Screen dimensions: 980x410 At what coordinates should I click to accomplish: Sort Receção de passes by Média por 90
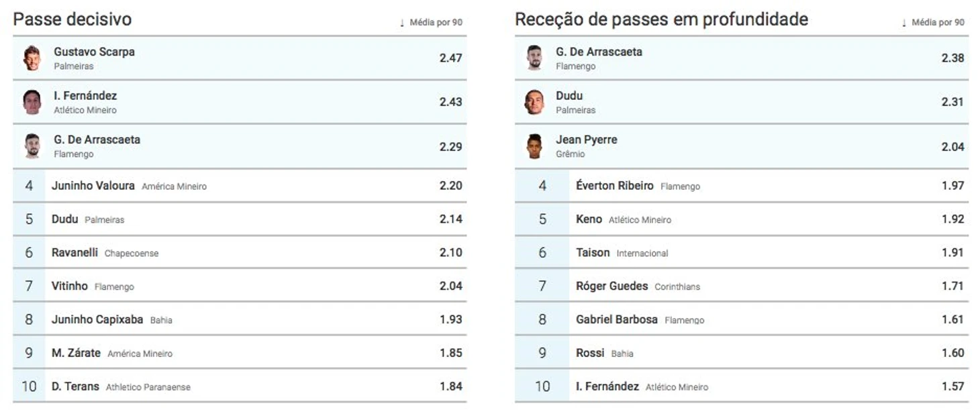click(x=934, y=23)
